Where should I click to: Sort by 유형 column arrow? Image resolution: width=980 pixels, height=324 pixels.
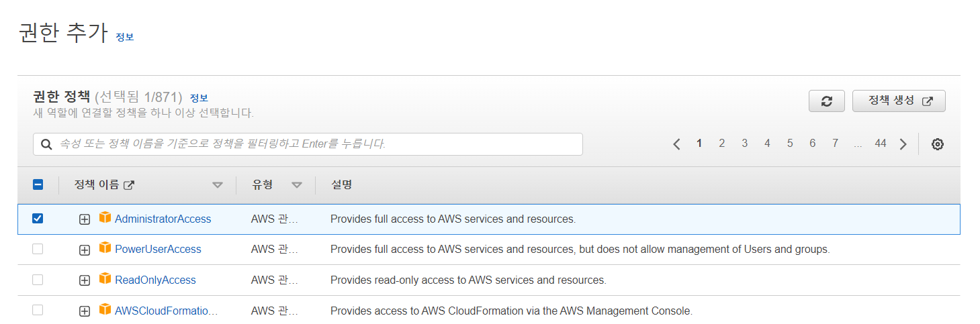tap(297, 185)
